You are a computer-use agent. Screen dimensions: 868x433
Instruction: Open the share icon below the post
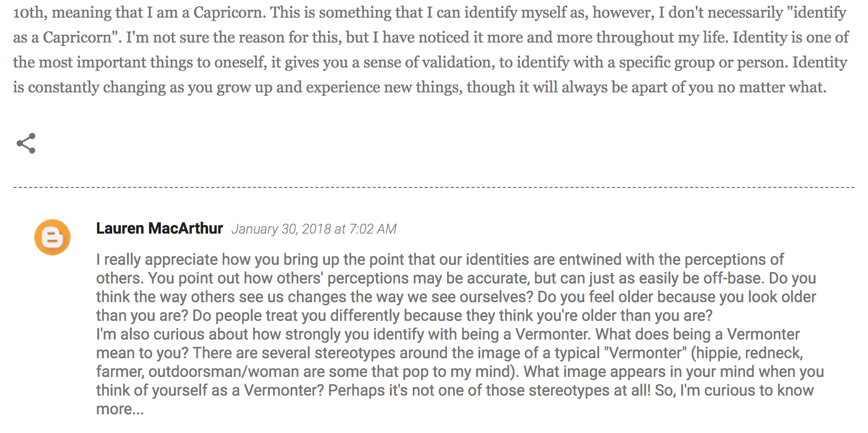click(x=26, y=143)
